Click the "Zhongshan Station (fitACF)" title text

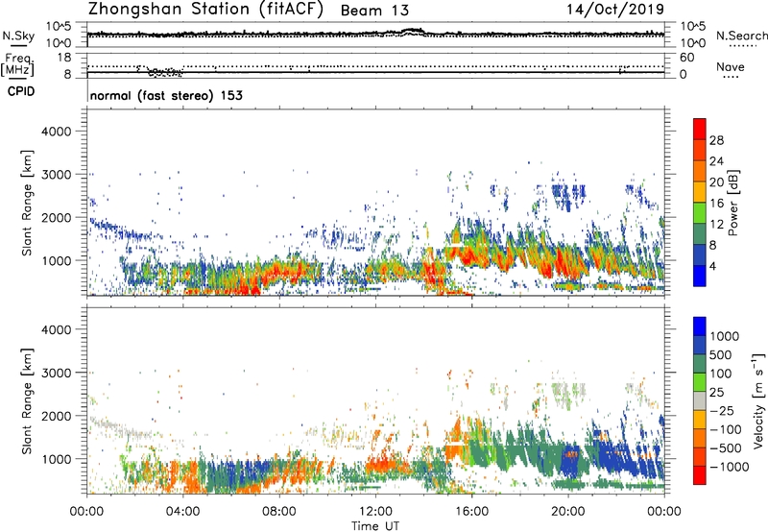205,10
